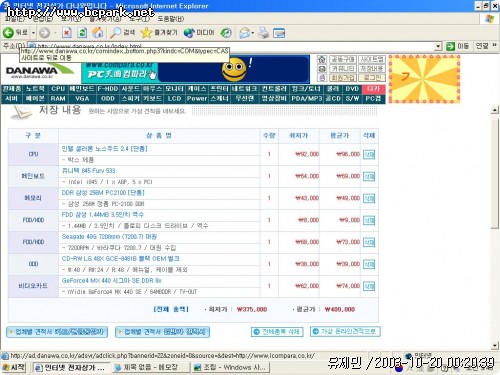Open the 도움말(H) menu
500x375 pixels.
pos(171,19)
